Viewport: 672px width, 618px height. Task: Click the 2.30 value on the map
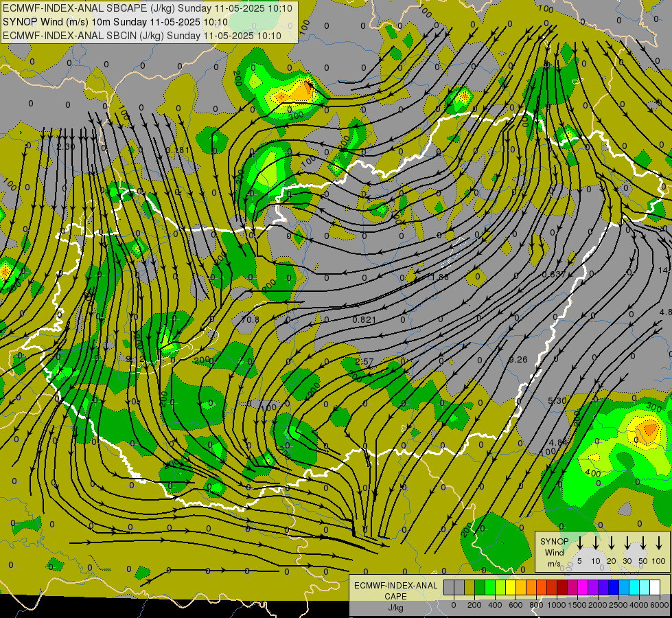66,147
